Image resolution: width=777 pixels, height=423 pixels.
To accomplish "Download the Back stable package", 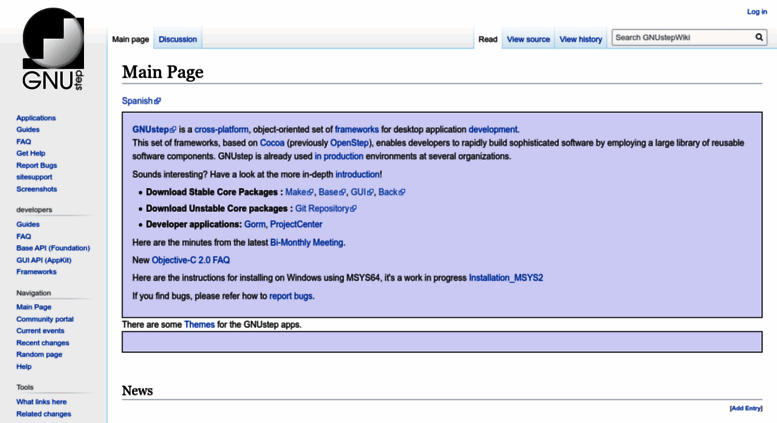I will click(391, 192).
